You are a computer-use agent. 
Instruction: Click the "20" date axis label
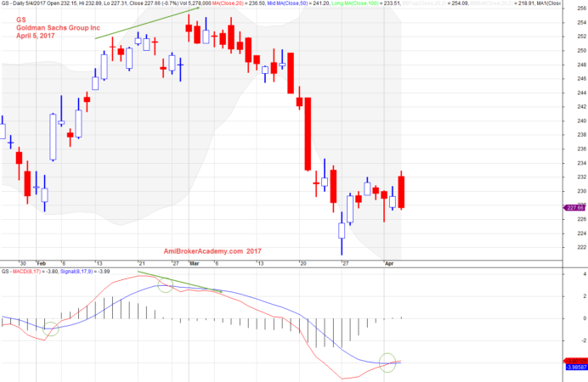point(303,263)
